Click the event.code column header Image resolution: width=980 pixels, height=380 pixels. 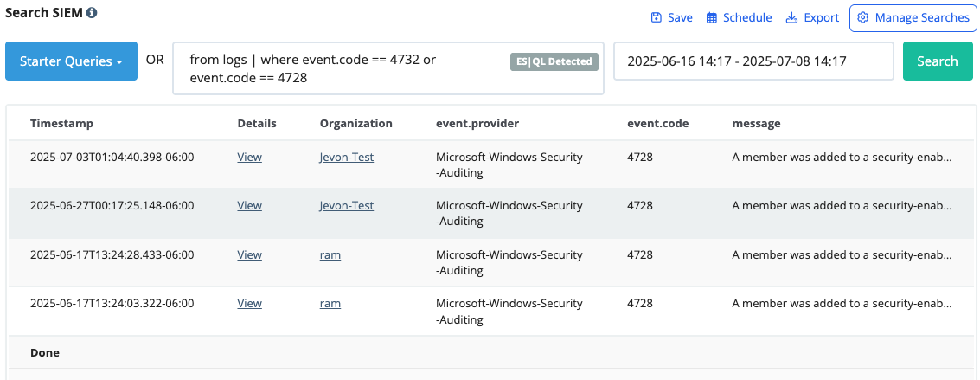click(658, 124)
